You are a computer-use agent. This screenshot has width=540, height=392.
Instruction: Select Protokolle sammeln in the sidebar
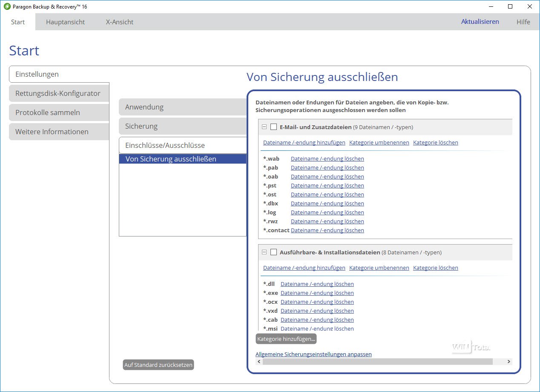(x=48, y=112)
